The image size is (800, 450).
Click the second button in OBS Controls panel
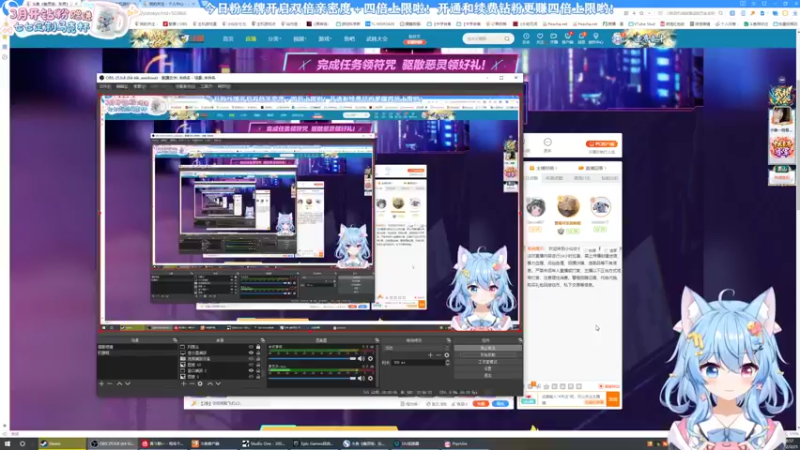click(x=488, y=355)
